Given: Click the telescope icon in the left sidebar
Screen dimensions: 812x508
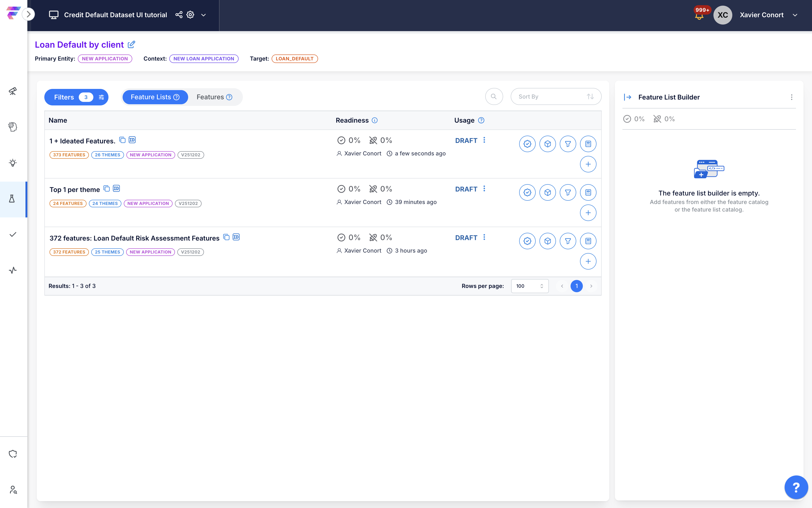Looking at the screenshot, I should tap(13, 91).
